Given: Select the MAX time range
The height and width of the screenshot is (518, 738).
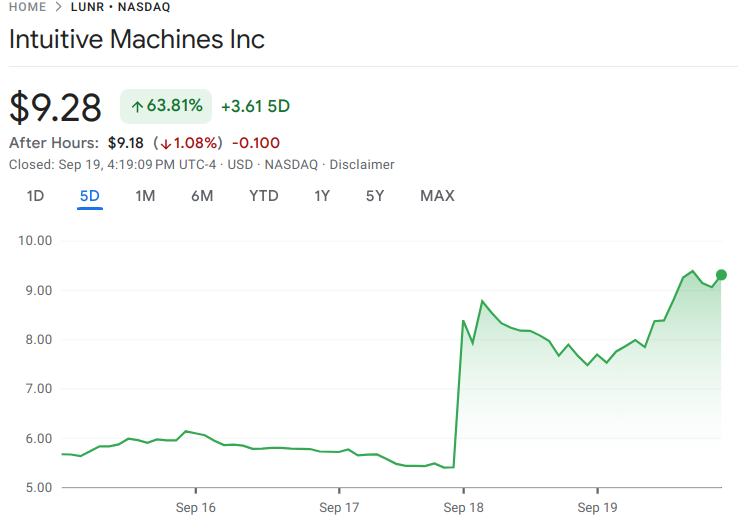Looking at the screenshot, I should tap(437, 196).
